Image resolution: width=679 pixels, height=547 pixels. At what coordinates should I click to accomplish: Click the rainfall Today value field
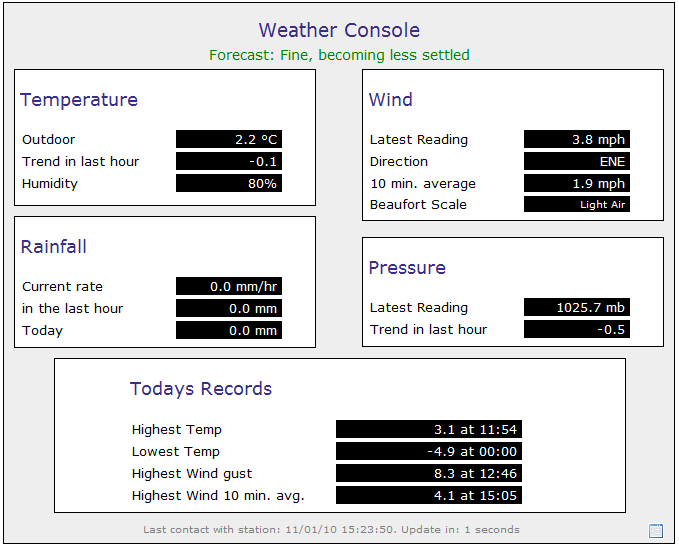pos(229,330)
